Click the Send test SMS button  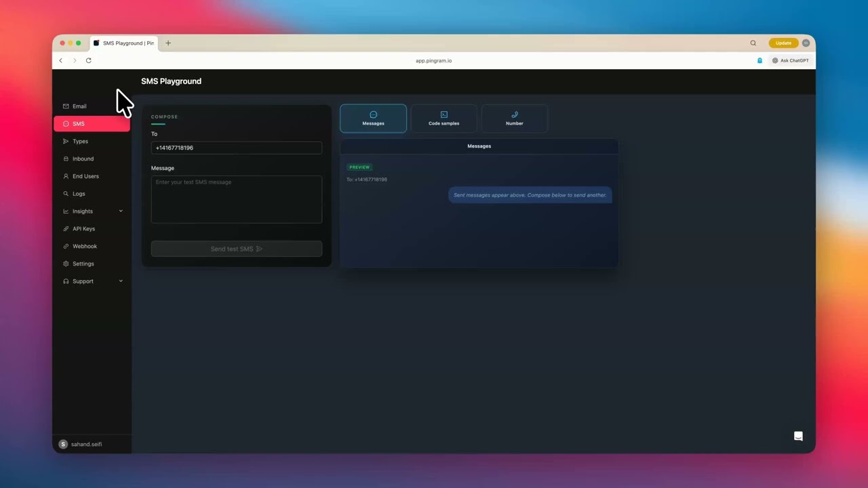(237, 249)
